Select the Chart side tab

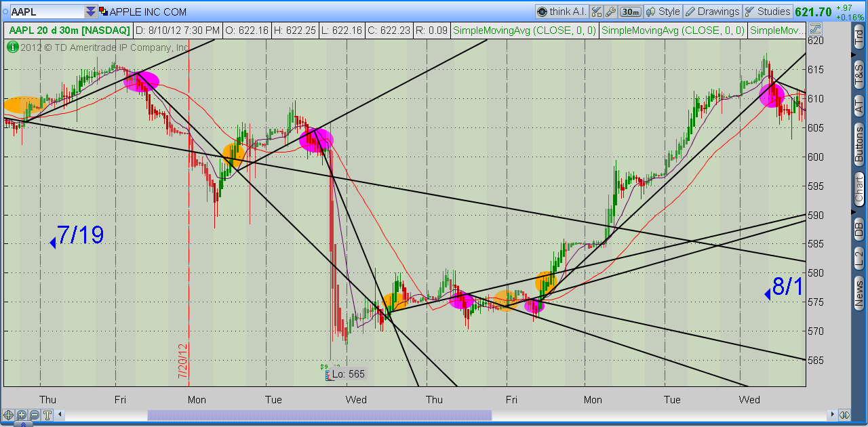[859, 188]
